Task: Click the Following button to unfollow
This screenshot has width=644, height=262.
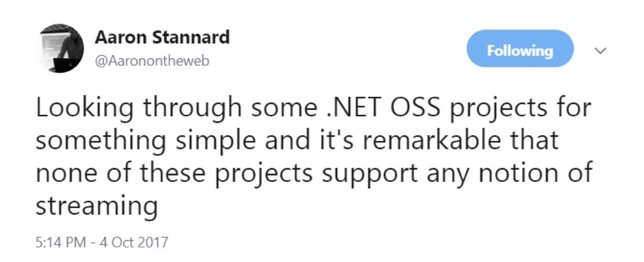Action: click(520, 51)
